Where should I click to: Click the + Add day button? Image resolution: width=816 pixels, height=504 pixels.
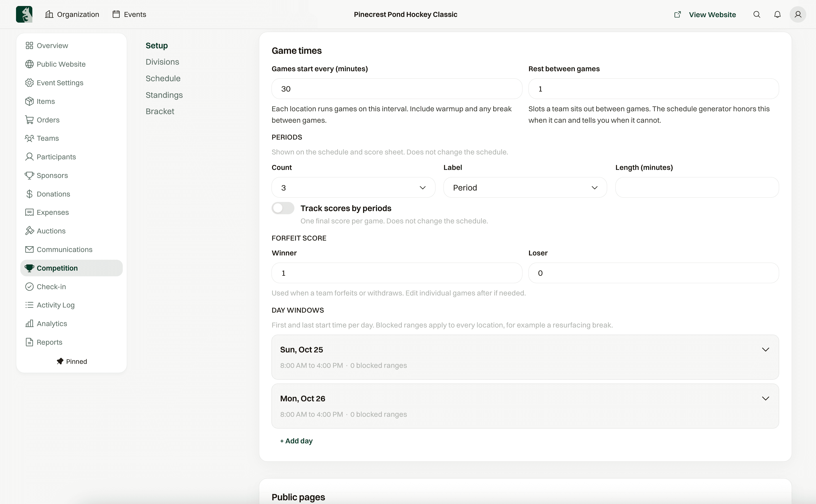(296, 441)
